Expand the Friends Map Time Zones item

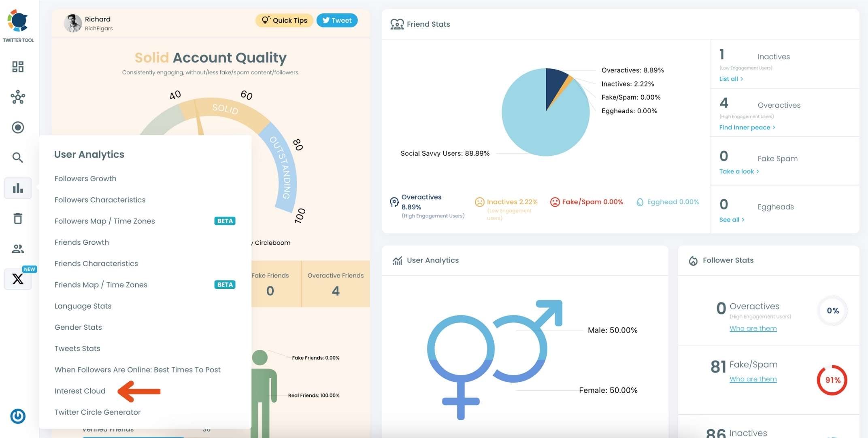pyautogui.click(x=100, y=284)
